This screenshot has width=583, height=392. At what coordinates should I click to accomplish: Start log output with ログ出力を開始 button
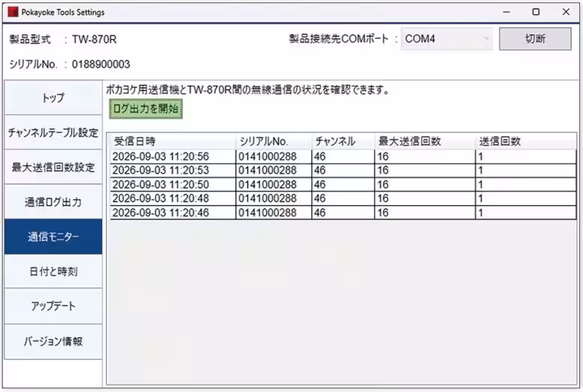coord(146,109)
